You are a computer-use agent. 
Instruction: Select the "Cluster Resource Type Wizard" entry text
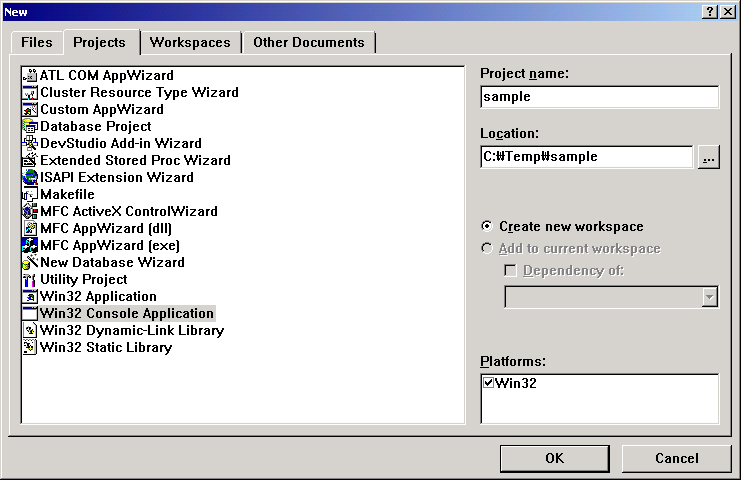coord(139,92)
